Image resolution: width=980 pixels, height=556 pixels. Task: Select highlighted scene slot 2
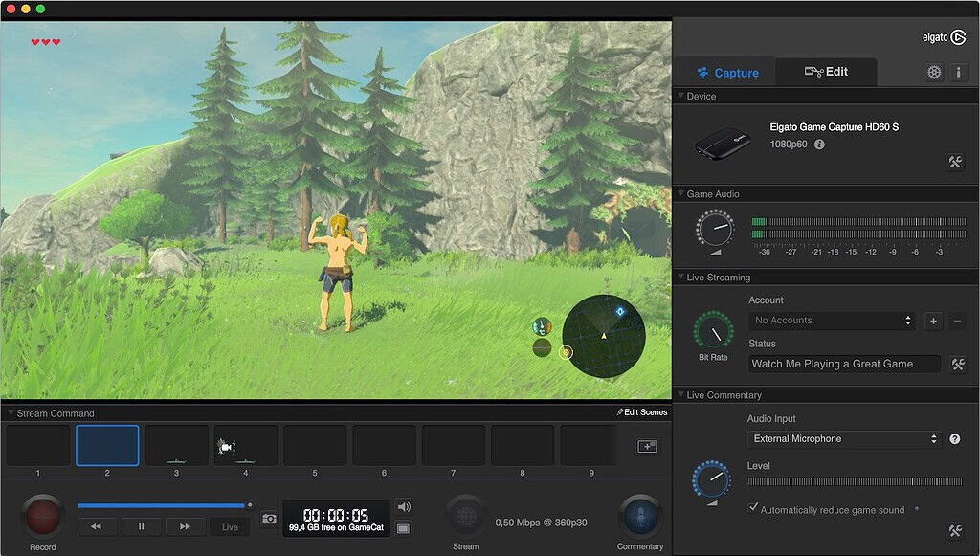tap(107, 445)
